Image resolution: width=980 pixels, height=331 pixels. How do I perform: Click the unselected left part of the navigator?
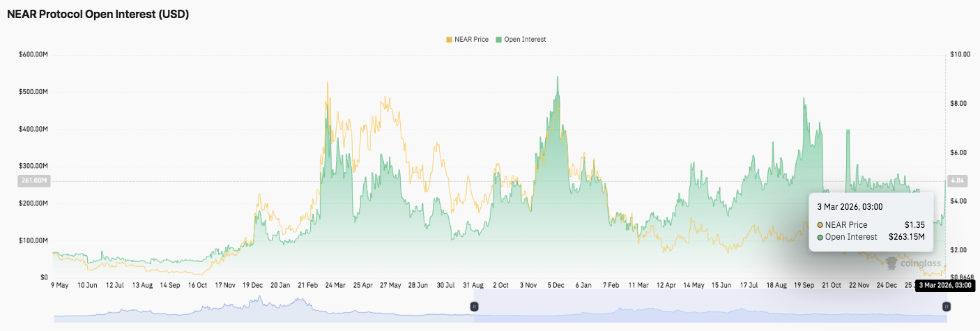pos(263,307)
